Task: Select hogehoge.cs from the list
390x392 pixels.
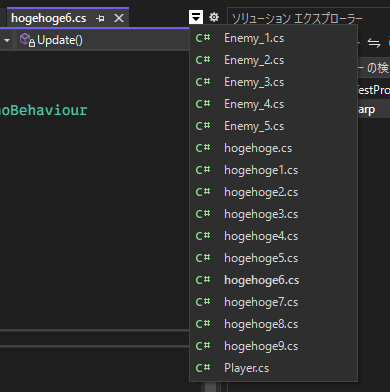Action: 273,148
